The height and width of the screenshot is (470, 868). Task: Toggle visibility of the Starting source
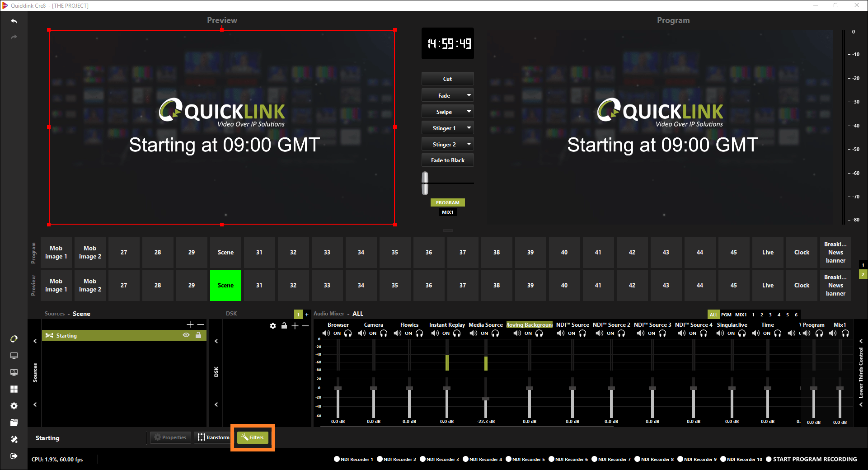[x=186, y=335]
